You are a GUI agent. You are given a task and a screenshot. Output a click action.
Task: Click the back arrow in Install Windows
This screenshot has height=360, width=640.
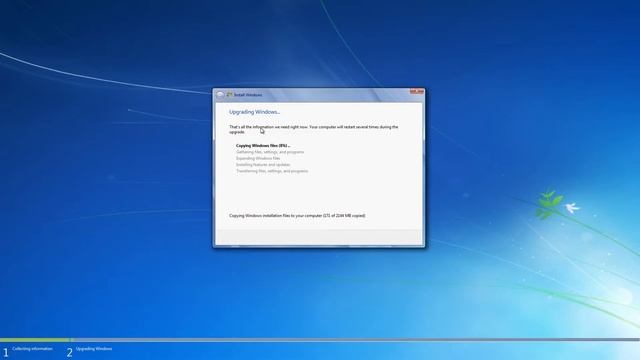coord(220,95)
